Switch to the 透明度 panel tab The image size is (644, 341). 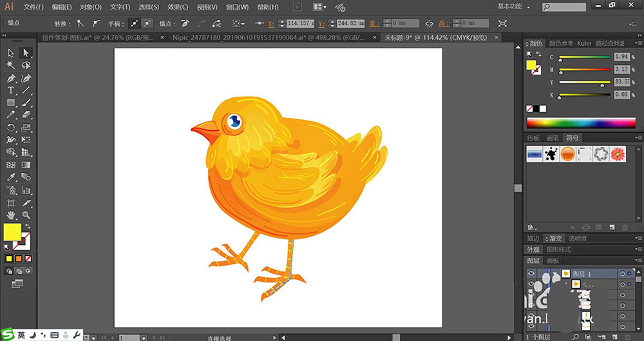578,238
